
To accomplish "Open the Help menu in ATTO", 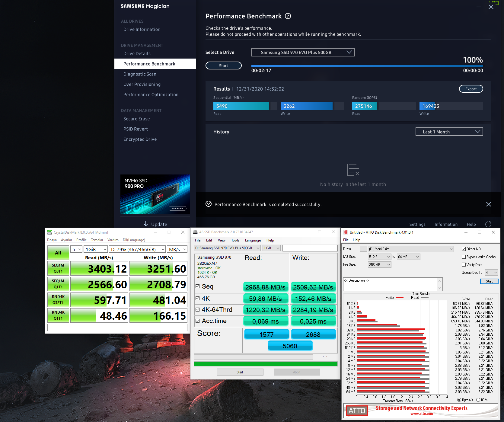I will (x=357, y=240).
